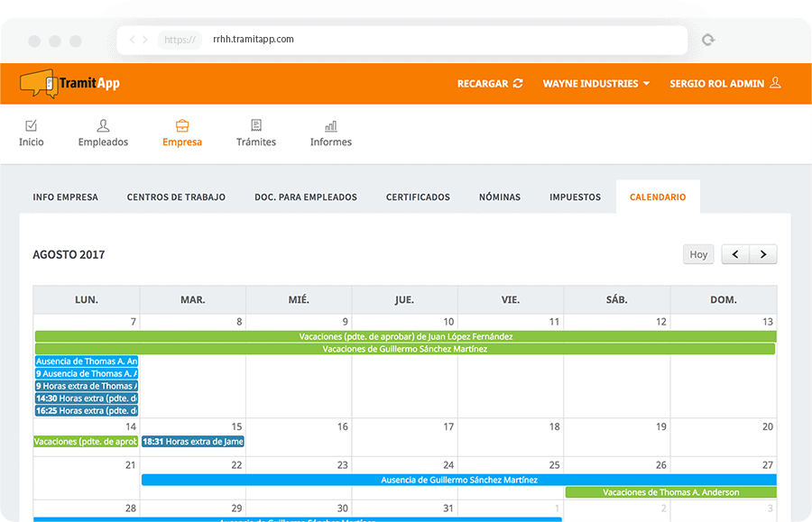Open 18:31 Horas extra de James event

tap(193, 441)
